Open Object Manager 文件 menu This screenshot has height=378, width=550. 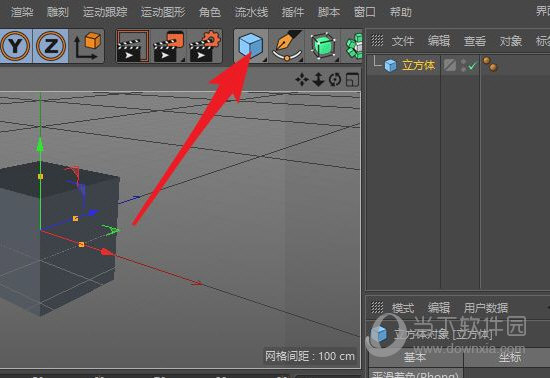click(403, 41)
